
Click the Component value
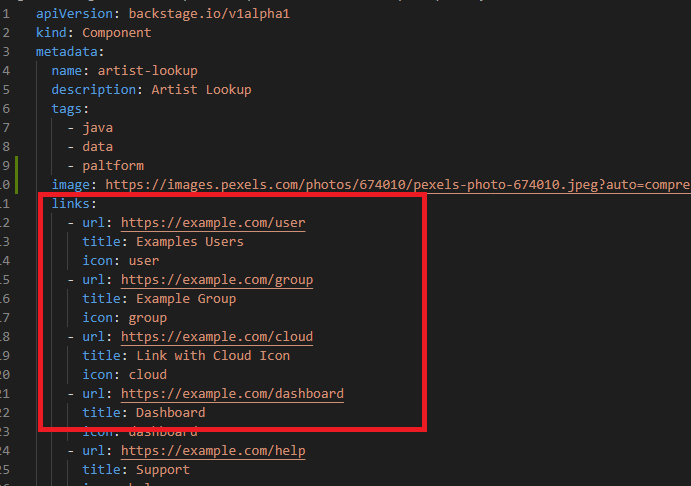[117, 33]
